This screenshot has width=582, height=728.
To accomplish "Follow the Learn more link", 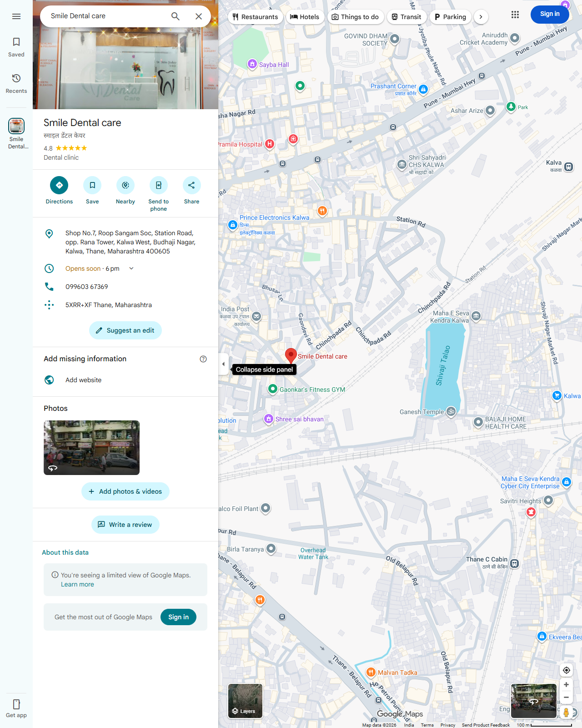I will [77, 584].
